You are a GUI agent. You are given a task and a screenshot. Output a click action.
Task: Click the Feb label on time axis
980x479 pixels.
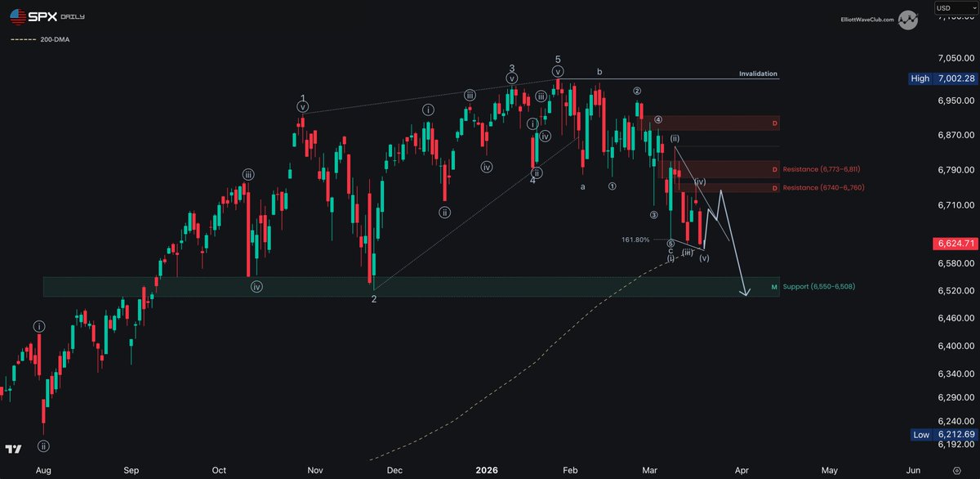tap(571, 471)
